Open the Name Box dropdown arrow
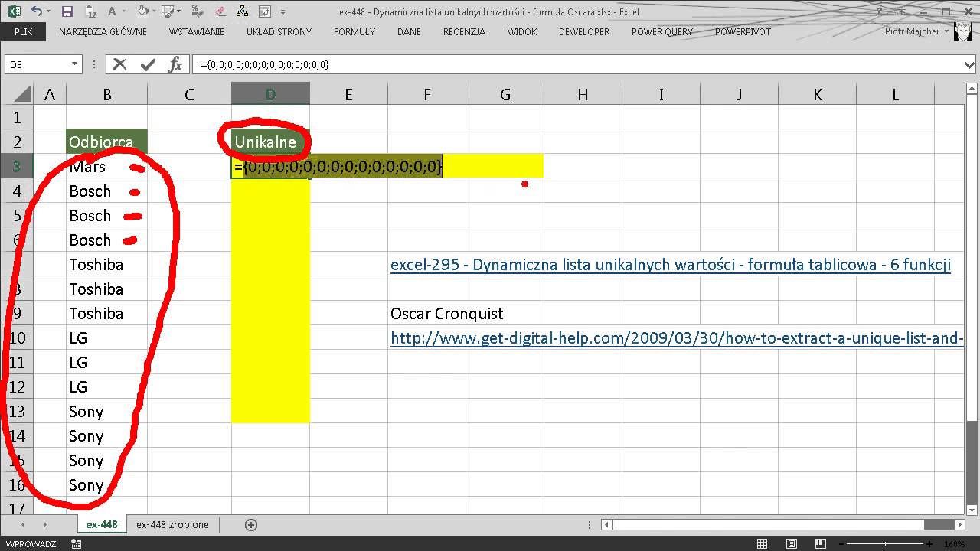This screenshot has width=980, height=551. click(74, 64)
